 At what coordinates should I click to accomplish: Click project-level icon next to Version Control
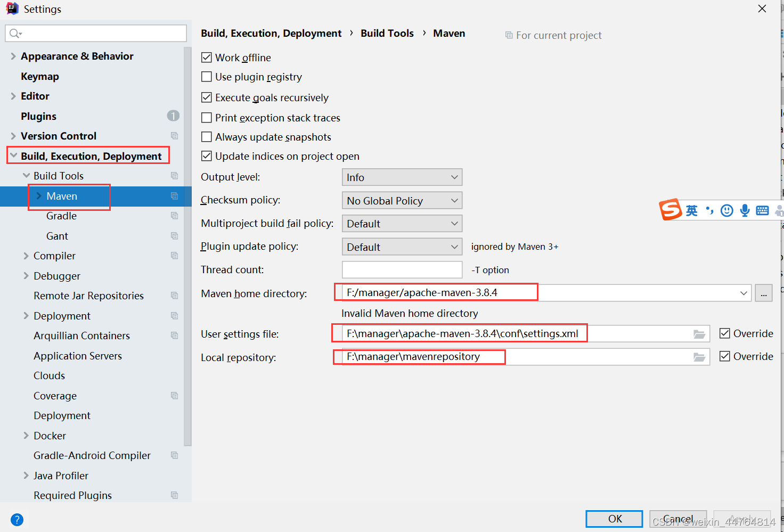174,136
